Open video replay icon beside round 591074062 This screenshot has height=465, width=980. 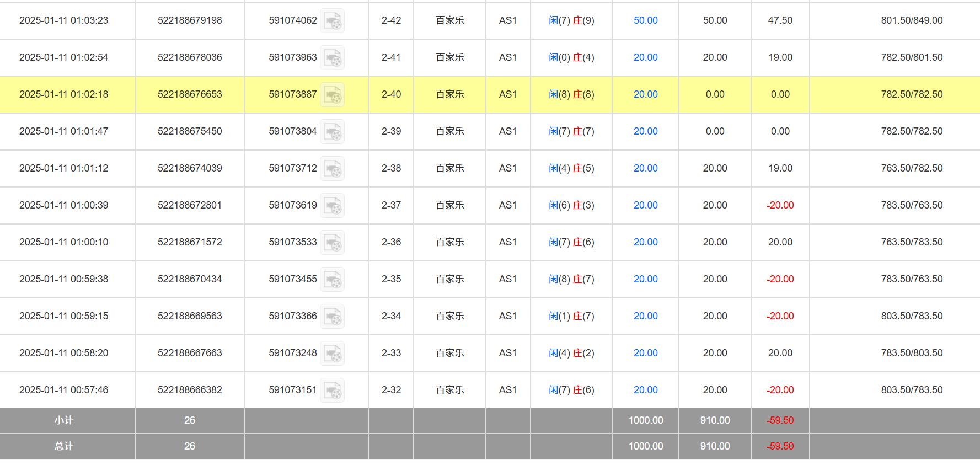[x=333, y=21]
